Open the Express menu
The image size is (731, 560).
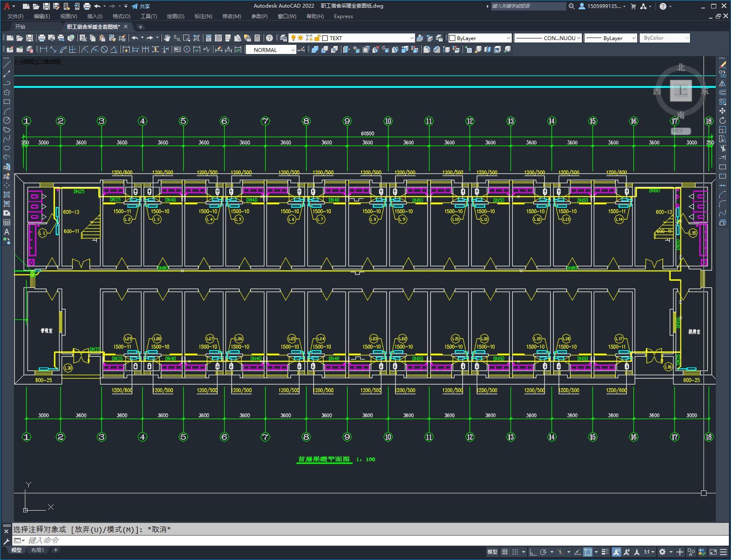point(343,16)
